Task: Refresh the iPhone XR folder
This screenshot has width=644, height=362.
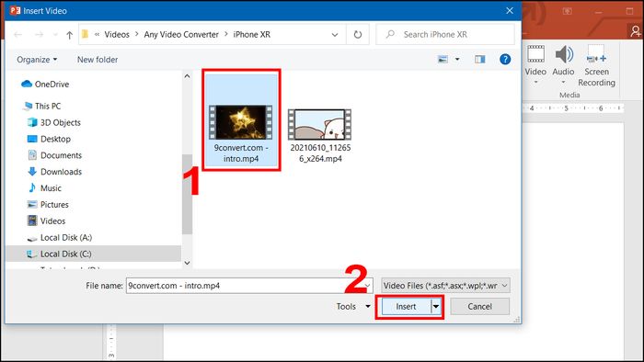Action: 358,35
